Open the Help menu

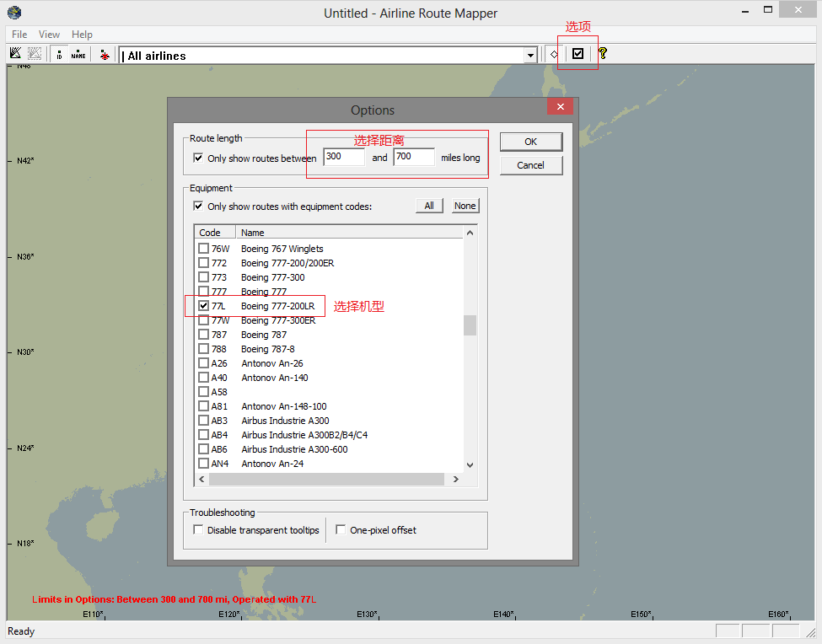click(83, 34)
